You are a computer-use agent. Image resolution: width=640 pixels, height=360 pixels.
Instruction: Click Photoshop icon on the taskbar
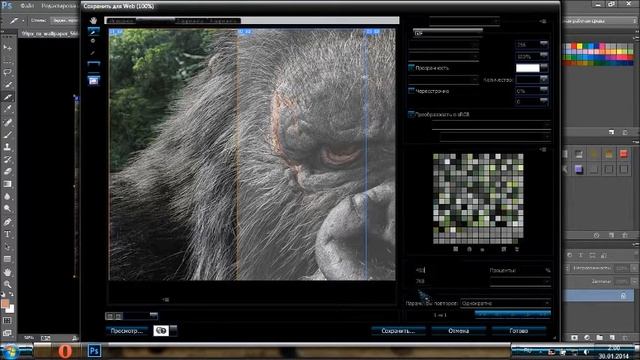pyautogui.click(x=94, y=351)
